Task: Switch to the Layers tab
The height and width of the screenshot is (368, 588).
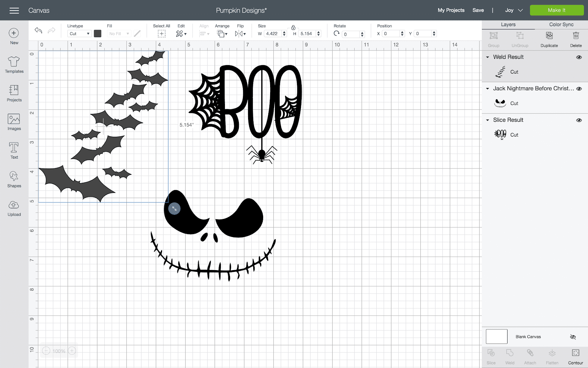Action: click(x=508, y=25)
